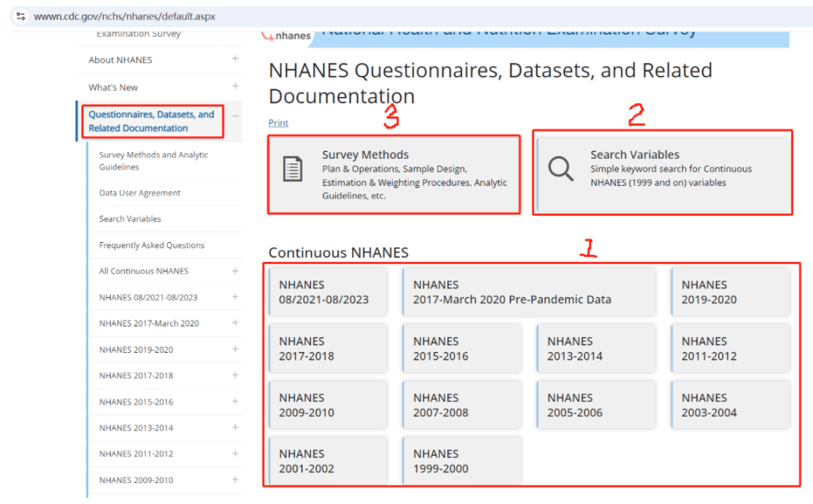Open NHANES 2017-March 2020 Pre-Pandemic Data card

530,292
